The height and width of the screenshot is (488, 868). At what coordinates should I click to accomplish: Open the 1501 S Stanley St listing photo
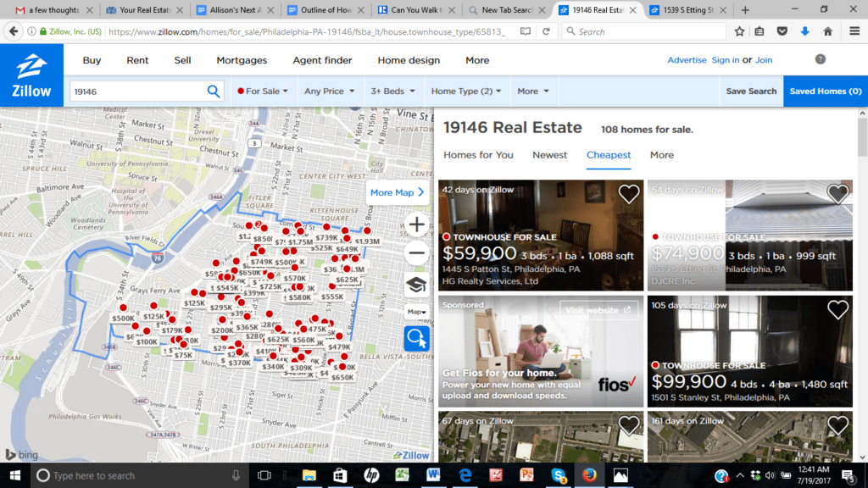click(x=749, y=352)
